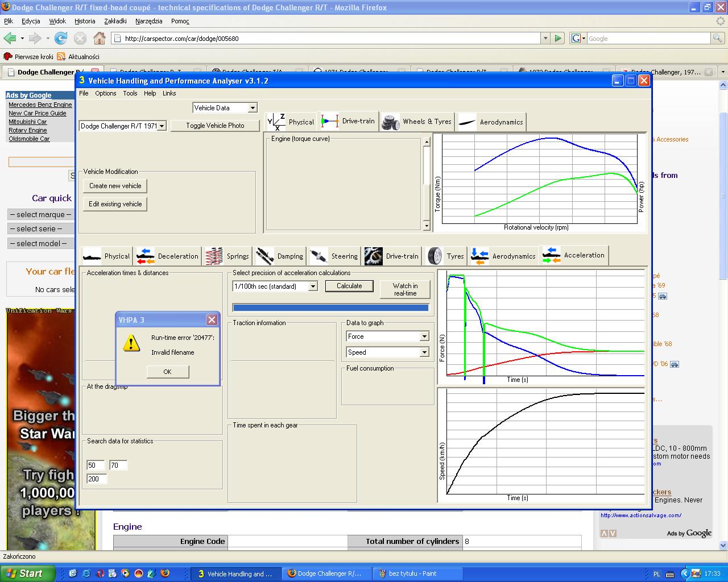Click the statistics field containing 70
The image size is (728, 582).
[x=118, y=465]
